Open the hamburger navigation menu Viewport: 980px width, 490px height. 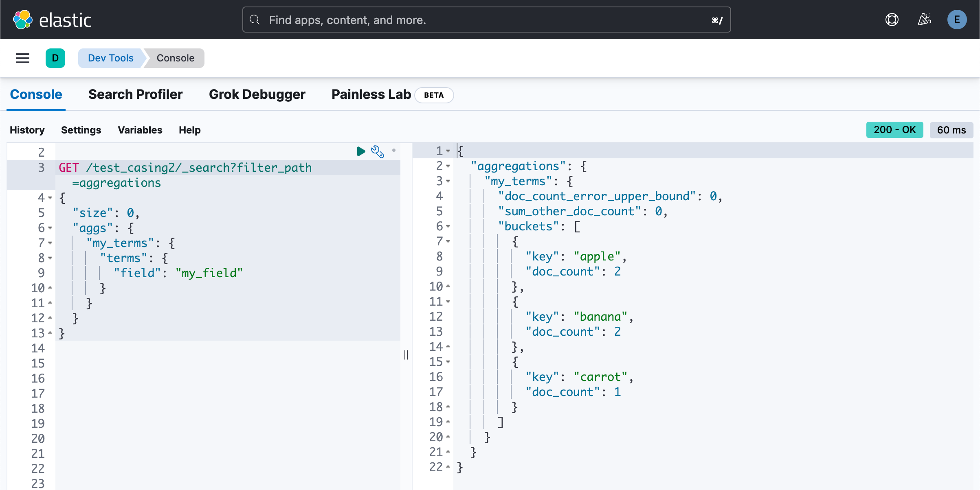pyautogui.click(x=23, y=58)
